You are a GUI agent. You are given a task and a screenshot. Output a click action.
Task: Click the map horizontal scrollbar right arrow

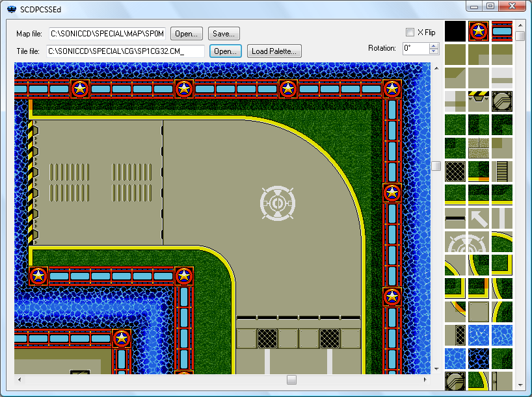[425, 379]
